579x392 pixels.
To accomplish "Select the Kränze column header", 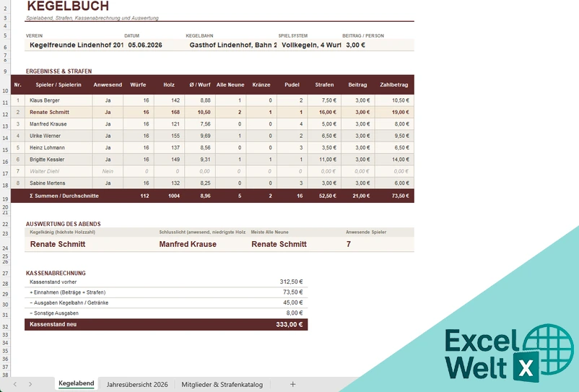I will point(261,85).
